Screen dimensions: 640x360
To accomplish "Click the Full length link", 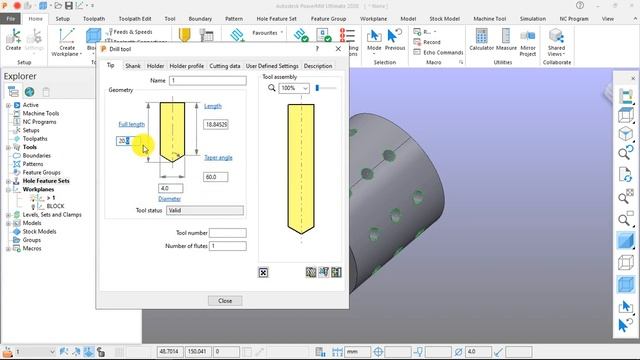I will 131,124.
